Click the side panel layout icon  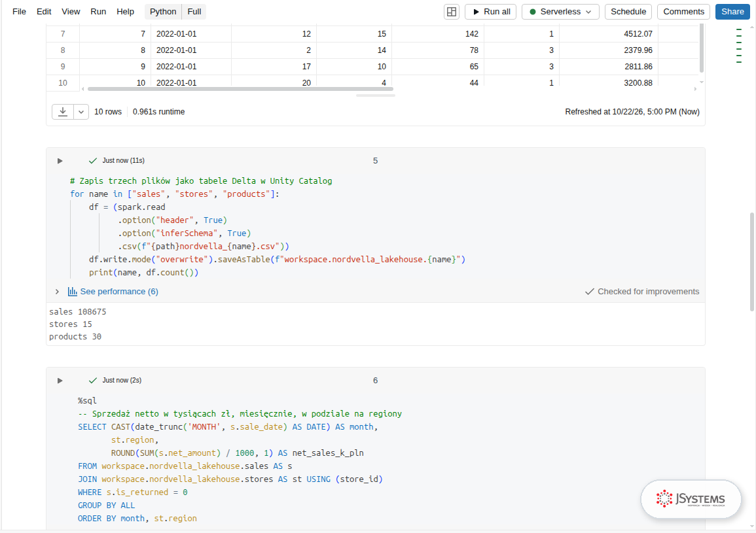pyautogui.click(x=451, y=12)
